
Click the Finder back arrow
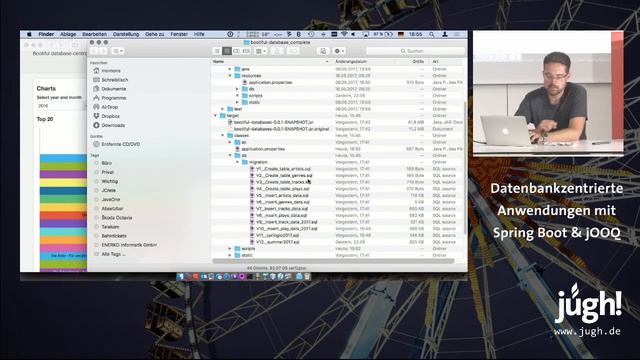[x=95, y=51]
